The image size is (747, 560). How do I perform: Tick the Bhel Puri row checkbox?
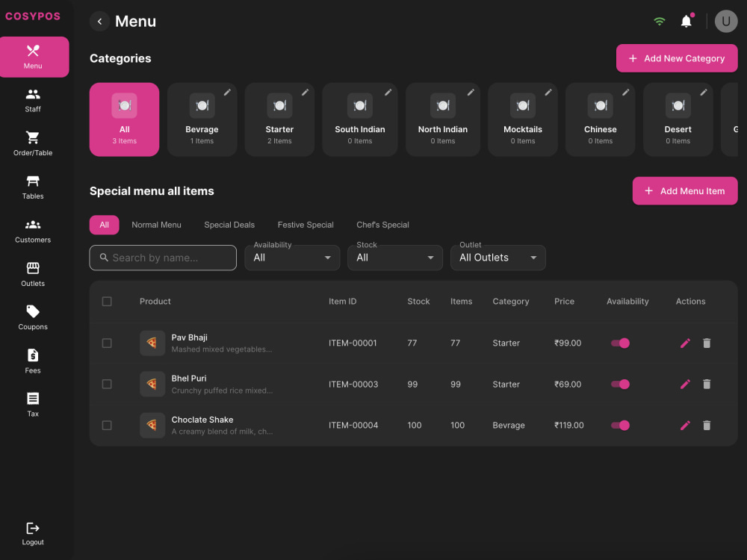coord(107,384)
